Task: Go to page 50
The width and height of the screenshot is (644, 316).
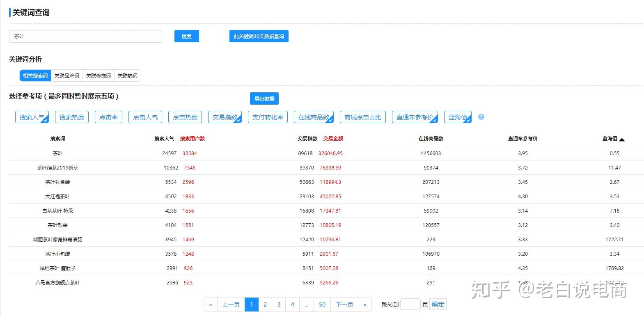Action: click(x=322, y=305)
